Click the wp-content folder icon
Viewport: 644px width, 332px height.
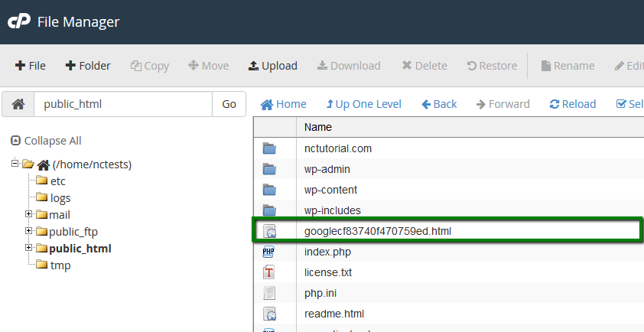(x=269, y=190)
